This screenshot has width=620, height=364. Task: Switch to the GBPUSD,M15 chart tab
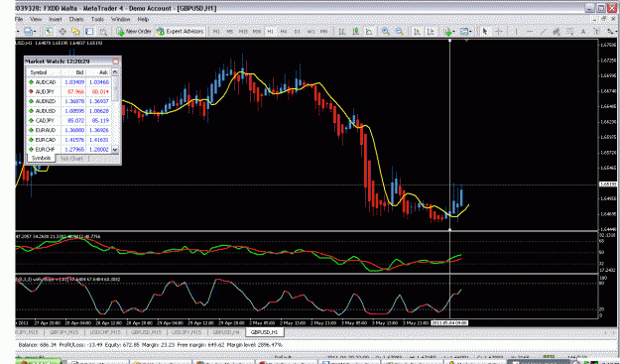[x=146, y=332]
